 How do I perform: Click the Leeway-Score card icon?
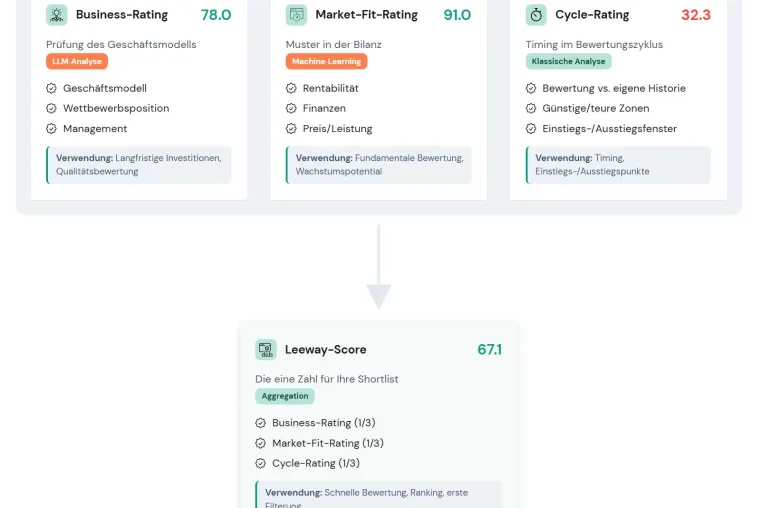point(266,350)
